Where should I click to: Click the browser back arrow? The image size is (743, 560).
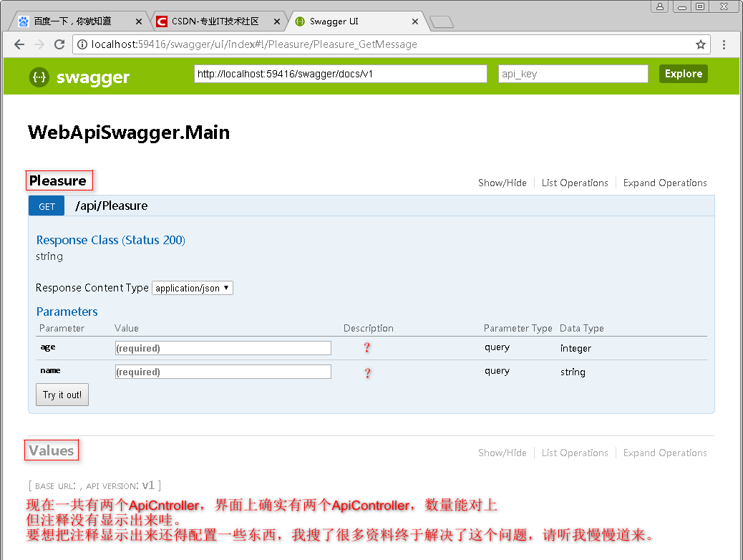(x=19, y=44)
